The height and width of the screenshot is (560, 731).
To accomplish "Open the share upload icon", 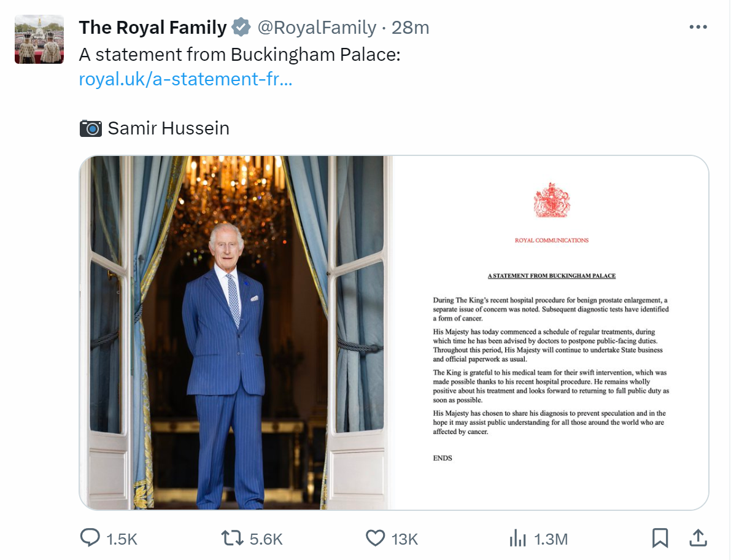I will point(698,538).
